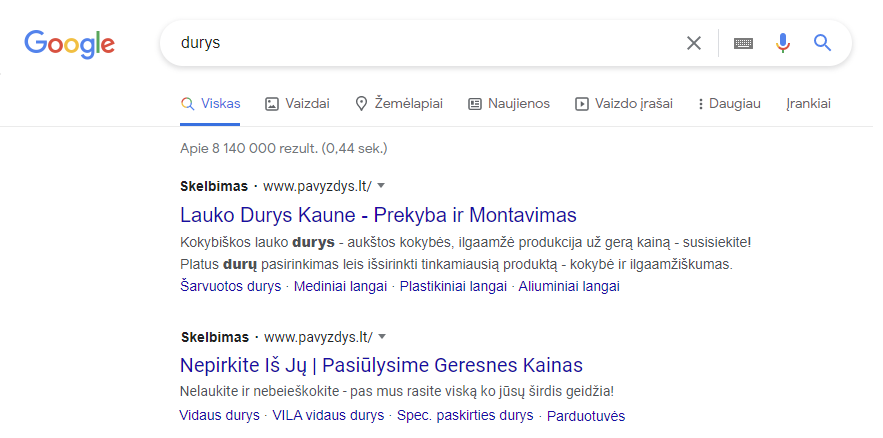This screenshot has height=438, width=883.
Task: Clear the search box with X icon
Action: click(694, 43)
